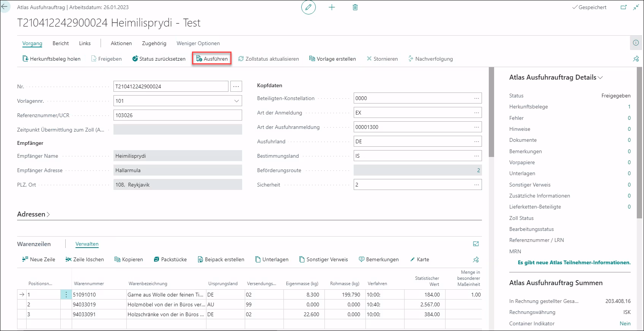
Task: Select Warennummer 94033091 cell
Action: 99,314
